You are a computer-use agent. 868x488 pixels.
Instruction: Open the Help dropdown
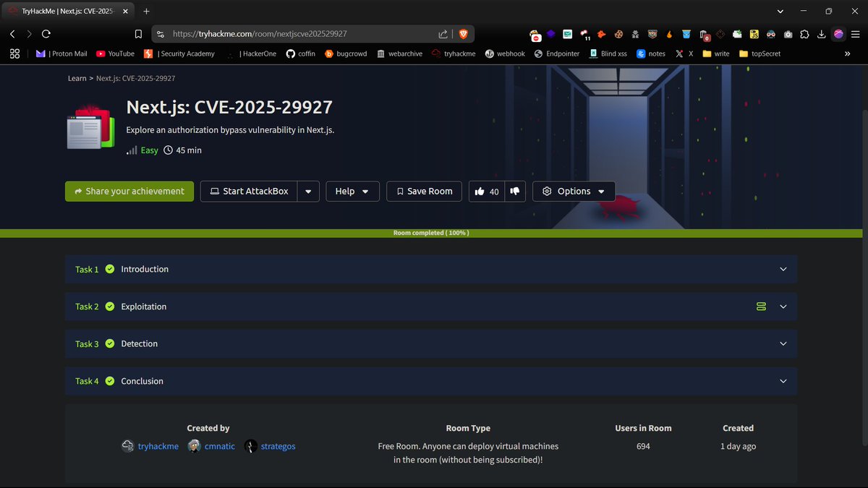click(x=352, y=192)
